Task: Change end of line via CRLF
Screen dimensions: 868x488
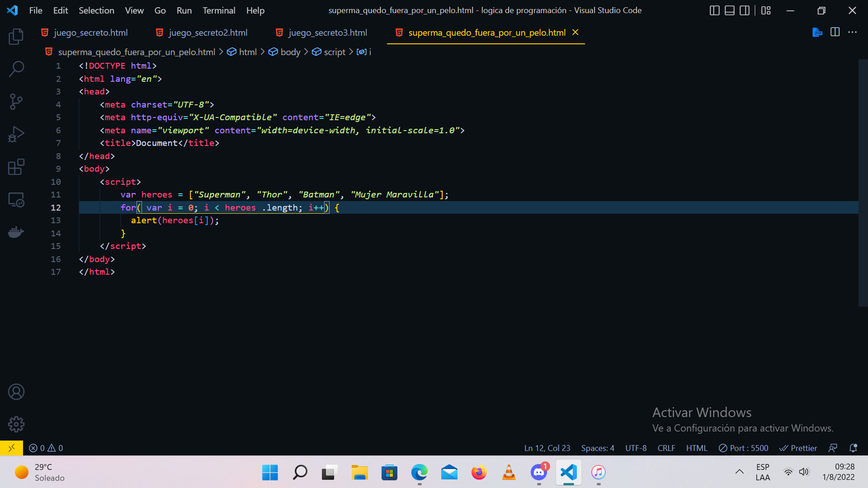Action: (666, 448)
